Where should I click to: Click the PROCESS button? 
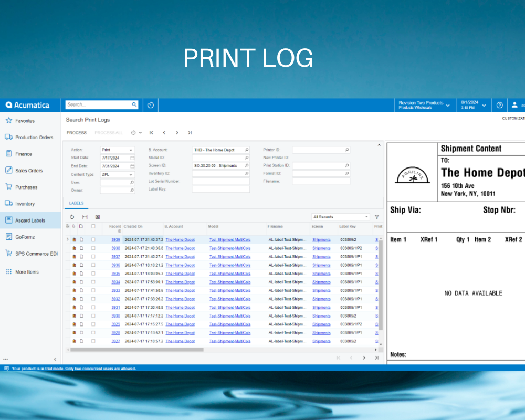click(x=76, y=133)
